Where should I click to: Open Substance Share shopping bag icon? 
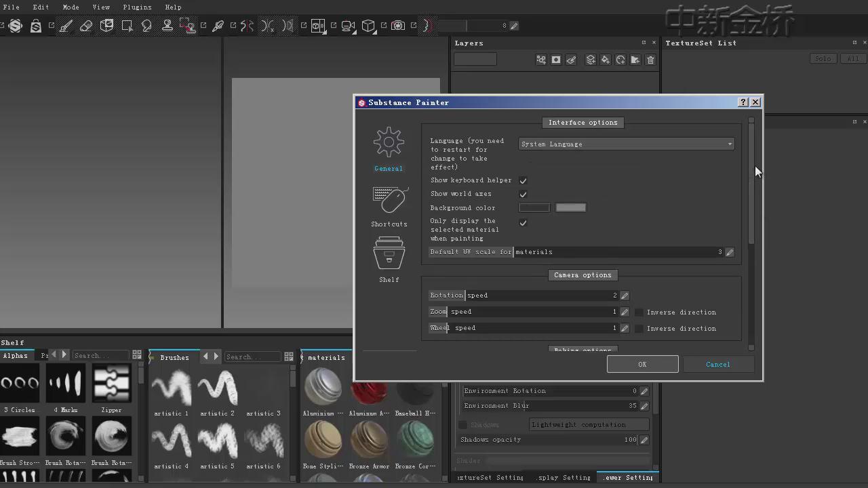coord(36,26)
